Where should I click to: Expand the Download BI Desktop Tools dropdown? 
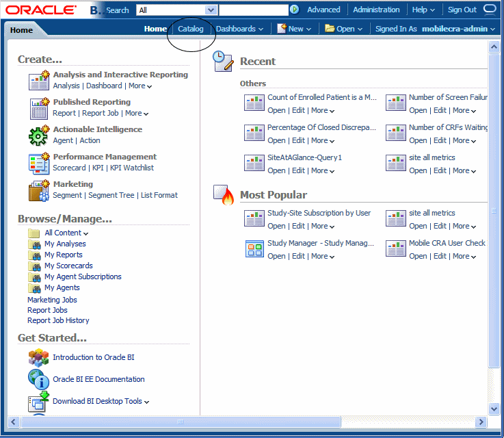146,402
